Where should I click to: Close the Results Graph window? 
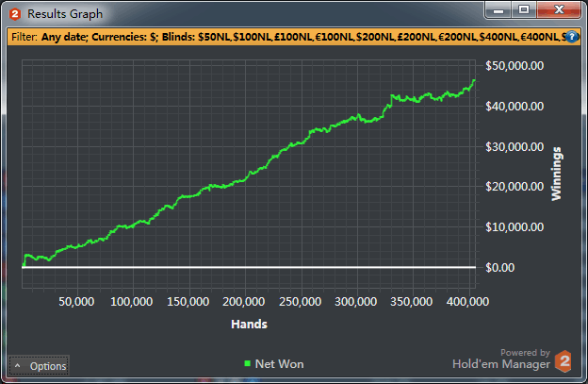point(559,10)
